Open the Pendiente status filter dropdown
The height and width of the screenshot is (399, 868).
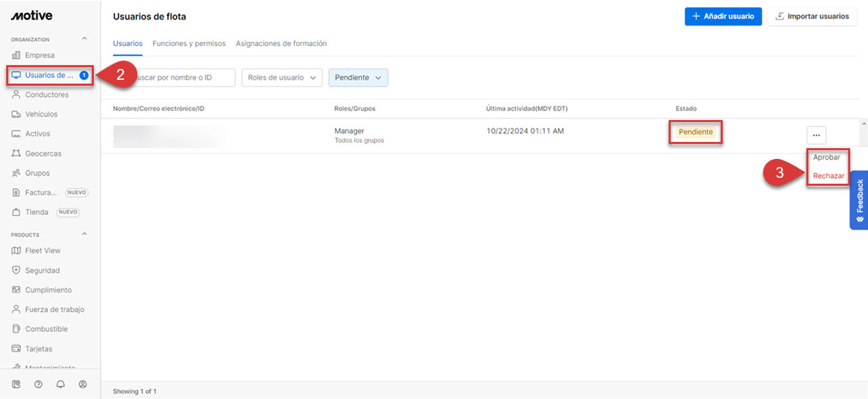358,78
